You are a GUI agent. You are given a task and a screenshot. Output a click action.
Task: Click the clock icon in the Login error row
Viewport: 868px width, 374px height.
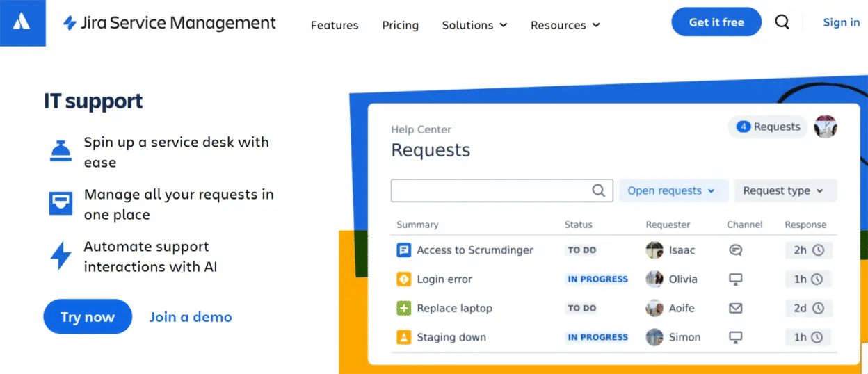point(817,279)
